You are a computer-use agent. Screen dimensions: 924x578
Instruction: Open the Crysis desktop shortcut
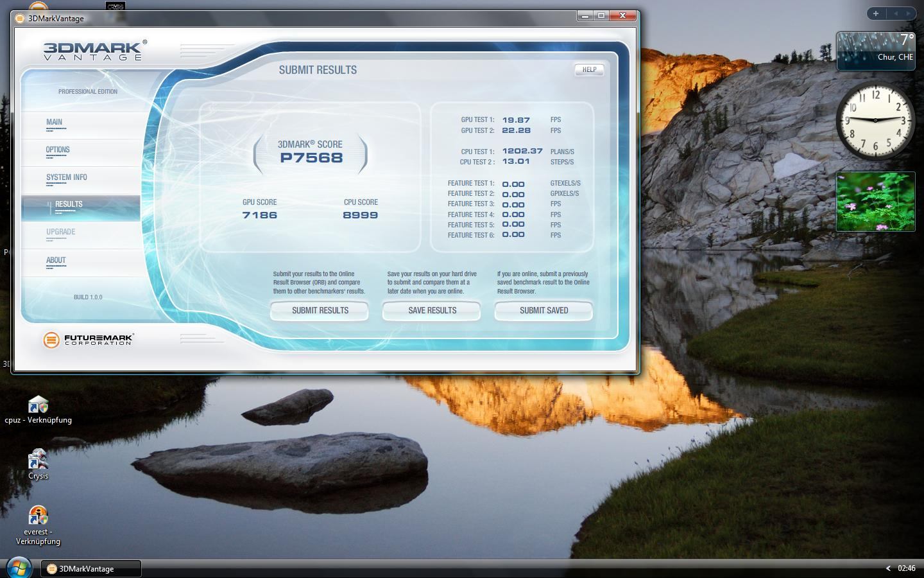pos(38,464)
